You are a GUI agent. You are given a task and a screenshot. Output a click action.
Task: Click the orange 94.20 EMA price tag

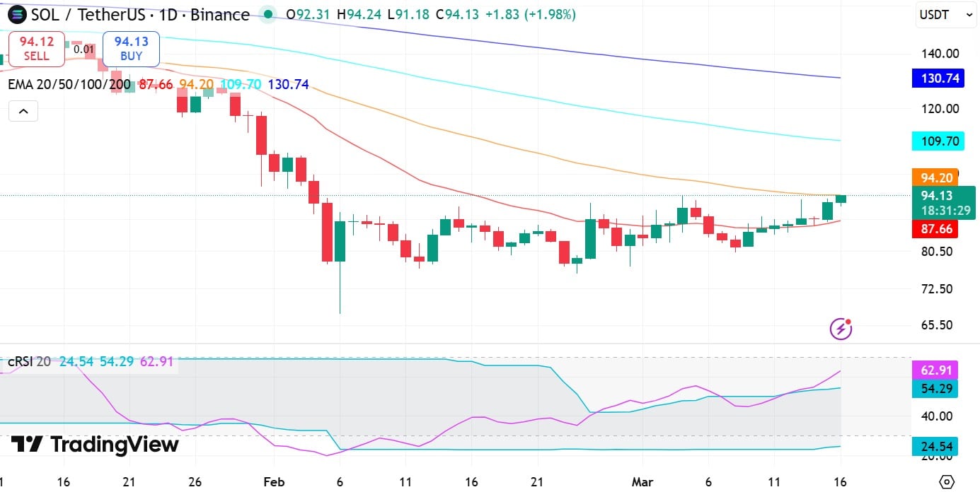[x=935, y=177]
